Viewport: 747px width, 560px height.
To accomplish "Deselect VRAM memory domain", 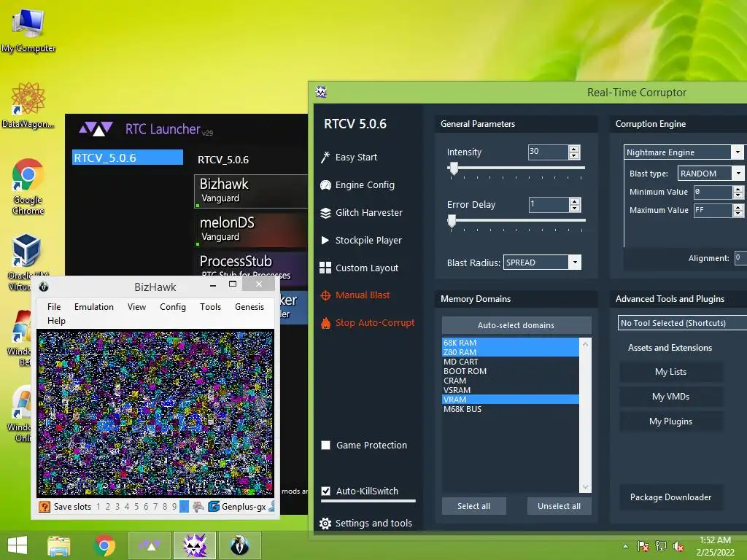I will [x=510, y=400].
